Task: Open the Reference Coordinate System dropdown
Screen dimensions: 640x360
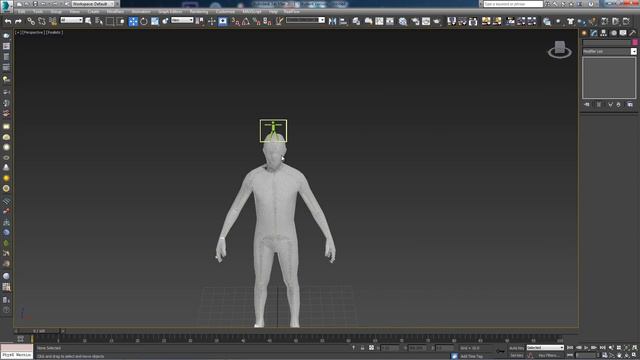Action: 182,20
